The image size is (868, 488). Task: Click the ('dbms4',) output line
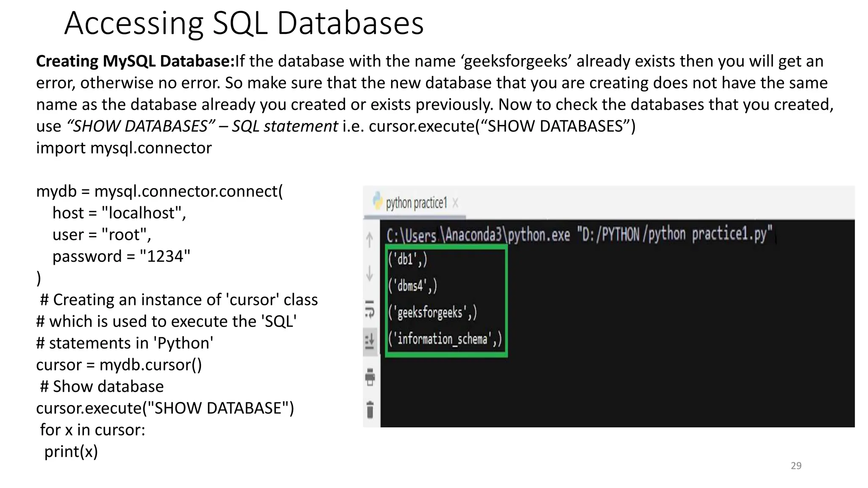pos(412,286)
